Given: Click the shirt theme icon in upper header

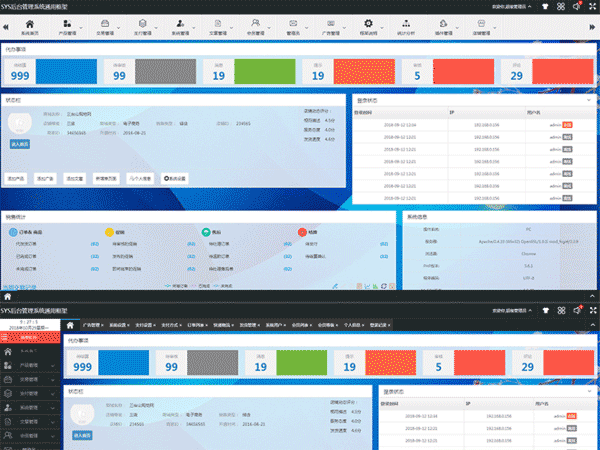Looking at the screenshot, I should (x=545, y=6).
